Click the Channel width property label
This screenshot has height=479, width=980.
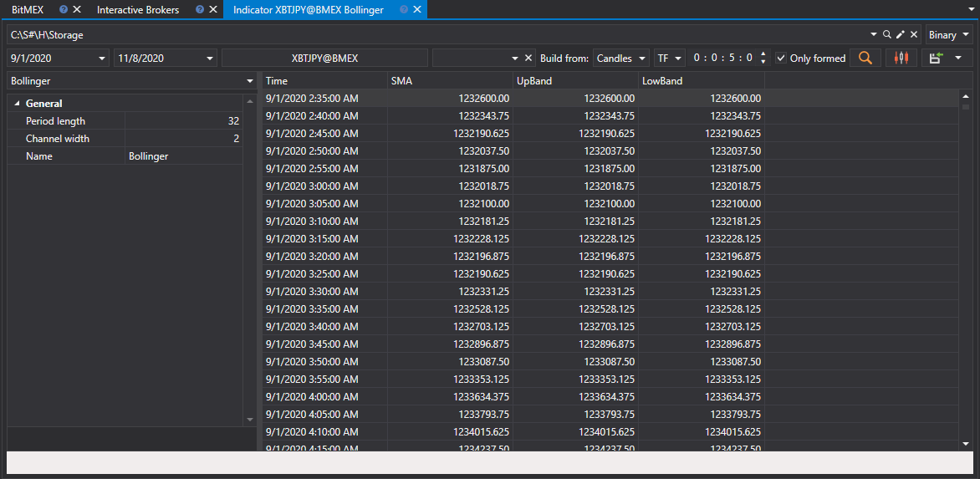pyautogui.click(x=58, y=139)
